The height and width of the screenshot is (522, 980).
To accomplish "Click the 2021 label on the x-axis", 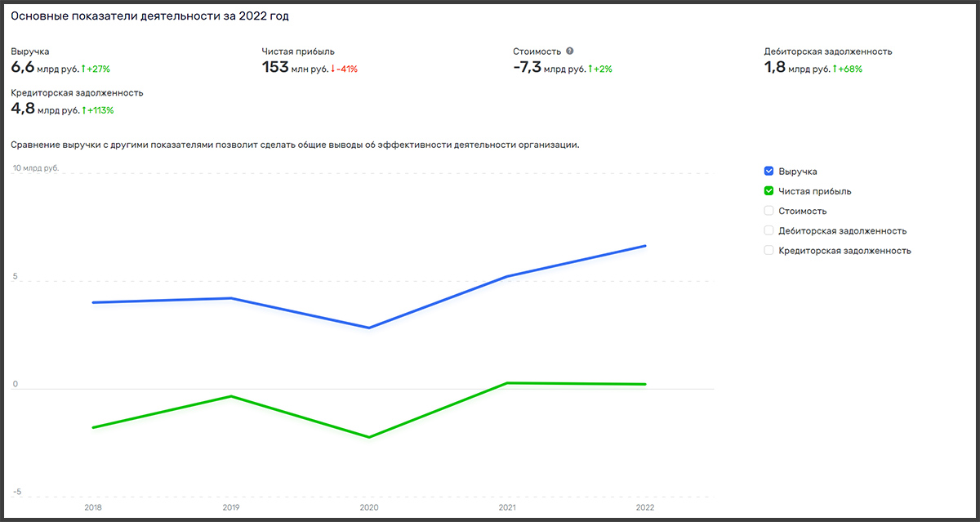I will coord(507,507).
